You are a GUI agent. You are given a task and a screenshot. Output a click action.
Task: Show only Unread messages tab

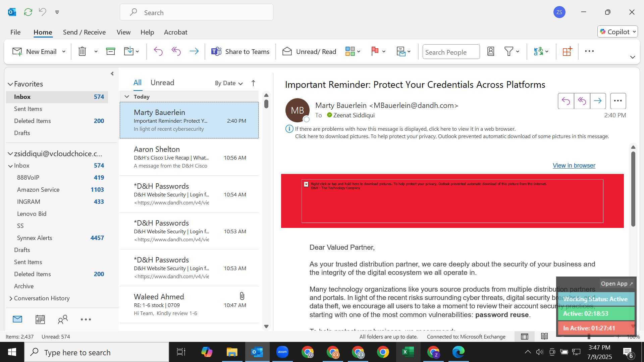(x=162, y=83)
